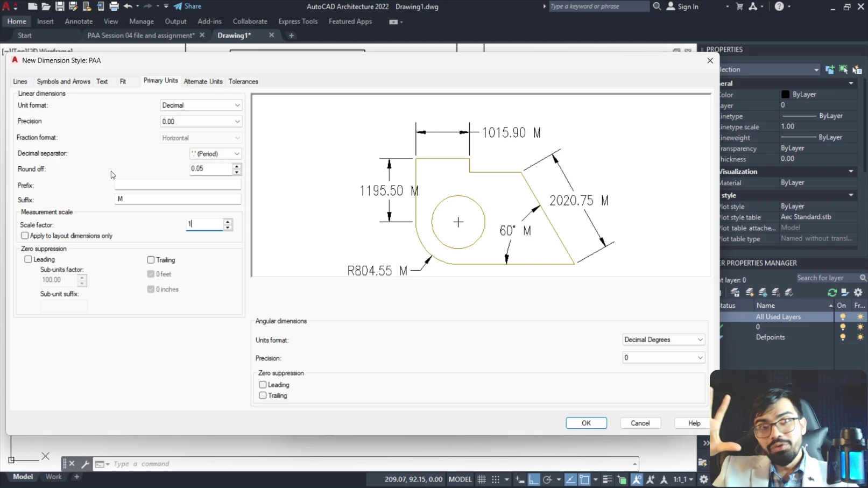This screenshot has height=488, width=868.
Task: Click into the Prefix text field
Action: pyautogui.click(x=178, y=185)
